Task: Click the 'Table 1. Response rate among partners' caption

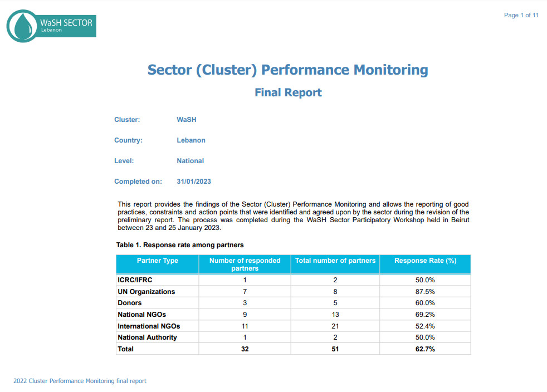Action: 180,245
